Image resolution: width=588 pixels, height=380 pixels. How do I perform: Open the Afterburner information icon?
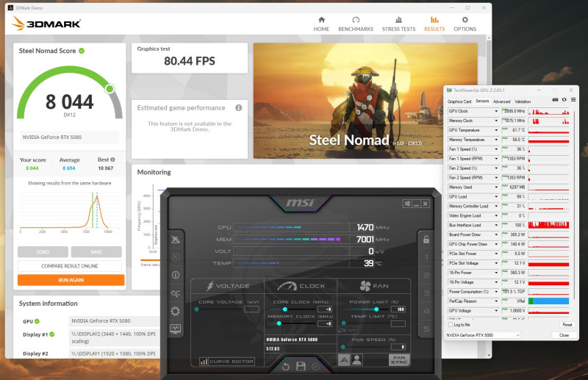(x=175, y=275)
